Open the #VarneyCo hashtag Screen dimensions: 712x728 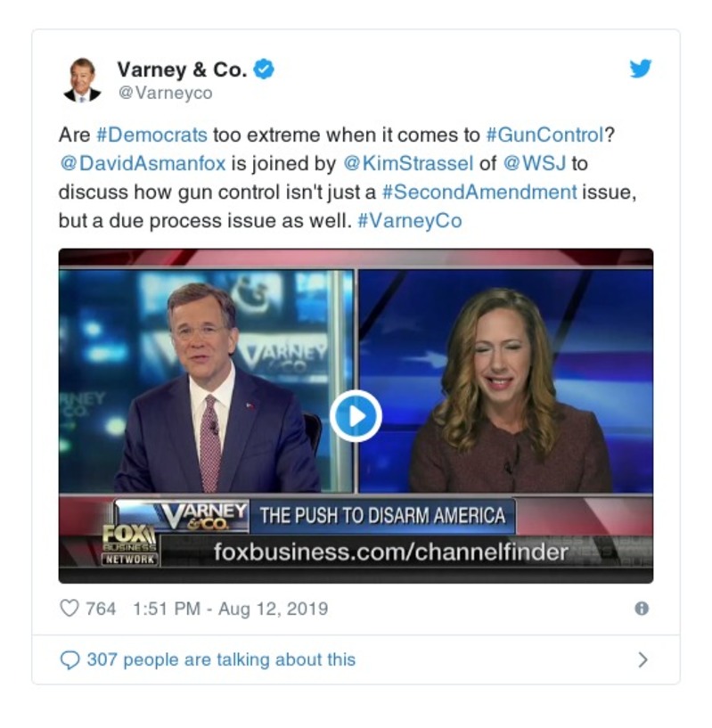pos(410,220)
